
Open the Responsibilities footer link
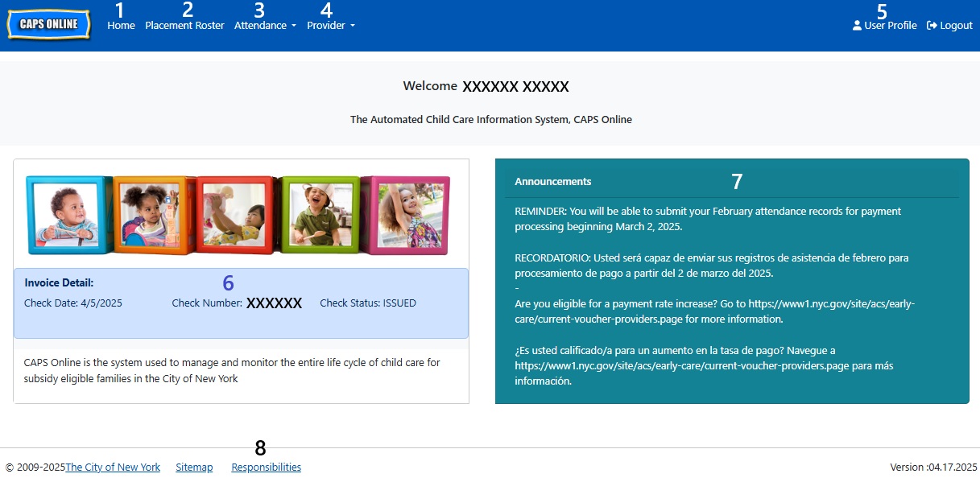click(266, 468)
